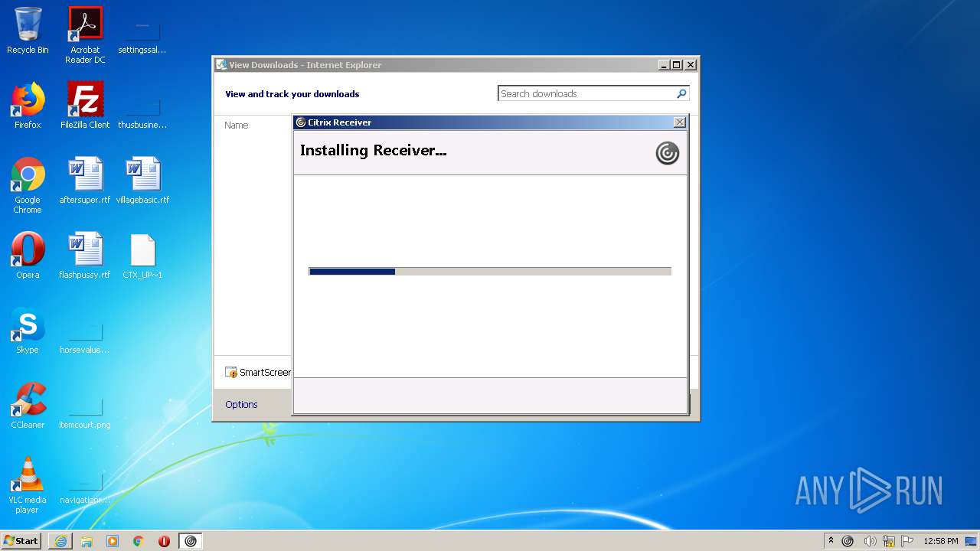Open the File Explorer taskbar icon
This screenshot has width=980, height=551.
pyautogui.click(x=87, y=541)
